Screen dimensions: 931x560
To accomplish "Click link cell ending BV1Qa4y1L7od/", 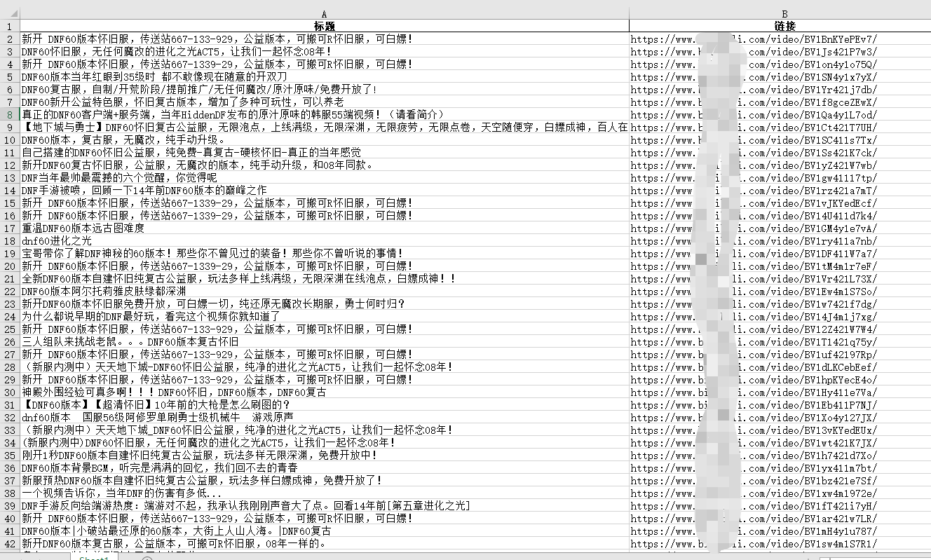I will (x=780, y=114).
